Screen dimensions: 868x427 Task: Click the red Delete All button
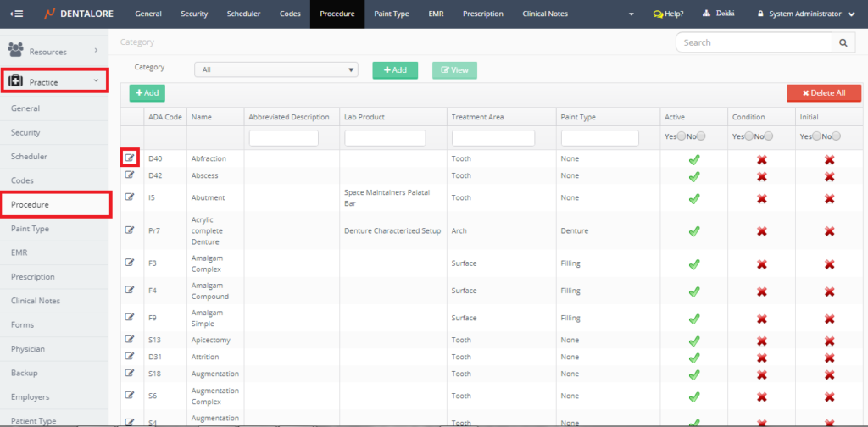click(x=823, y=93)
